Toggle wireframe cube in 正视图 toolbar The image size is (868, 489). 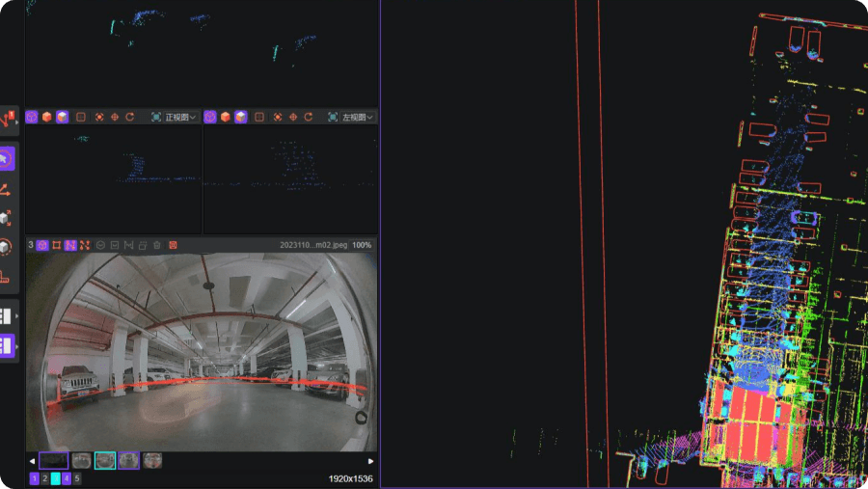[32, 117]
